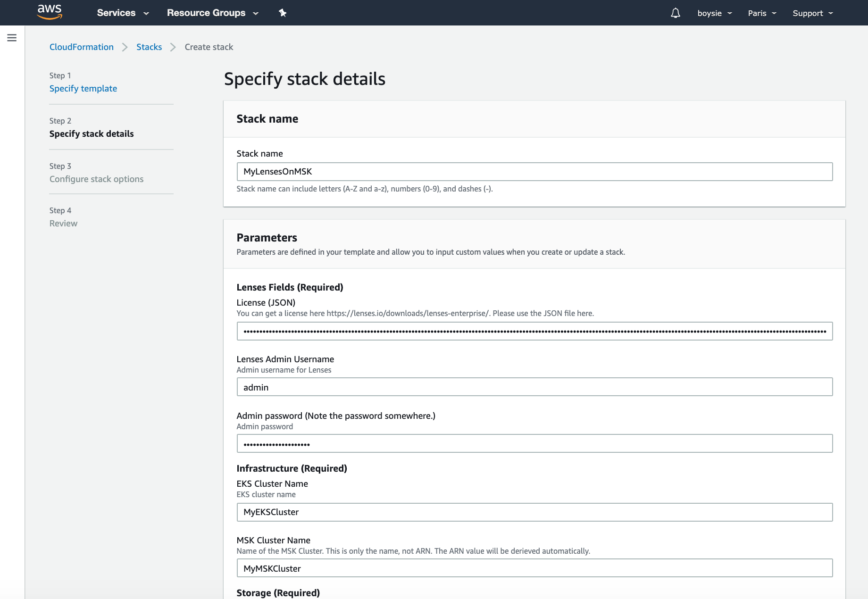
Task: Go to the Stacks breadcrumb
Action: pyautogui.click(x=149, y=47)
